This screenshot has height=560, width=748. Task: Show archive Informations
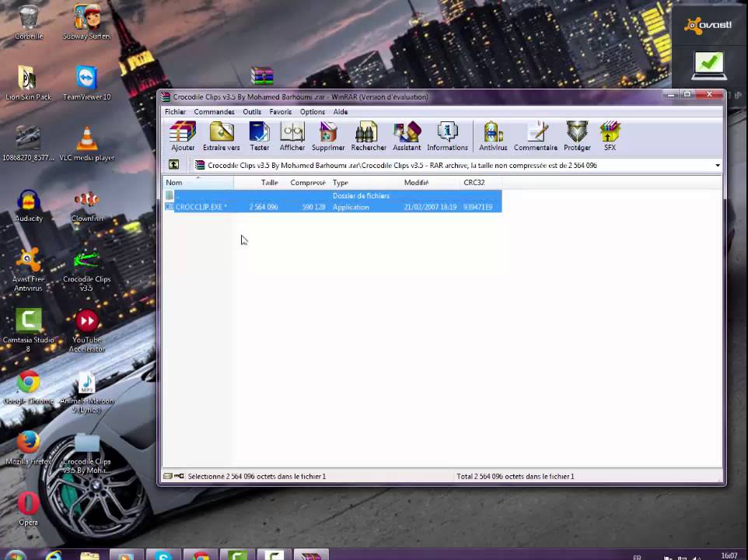pyautogui.click(x=447, y=136)
